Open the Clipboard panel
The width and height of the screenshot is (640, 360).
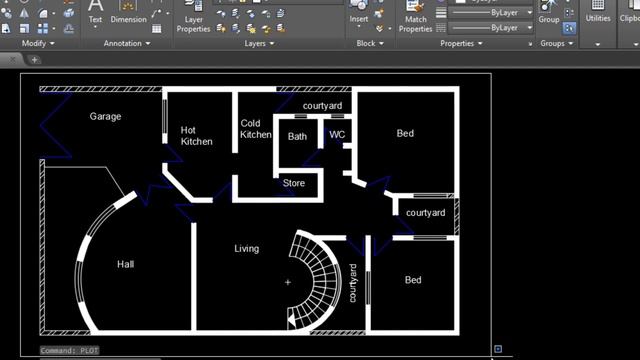pyautogui.click(x=630, y=11)
